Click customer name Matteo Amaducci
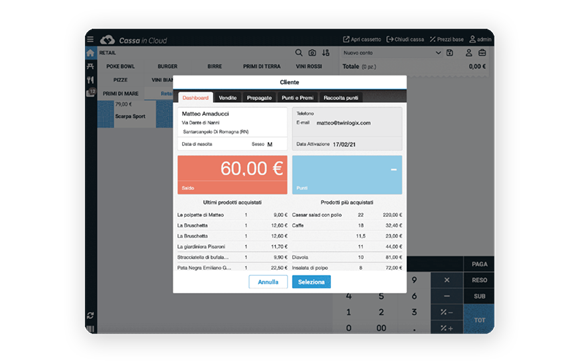 pyautogui.click(x=205, y=114)
